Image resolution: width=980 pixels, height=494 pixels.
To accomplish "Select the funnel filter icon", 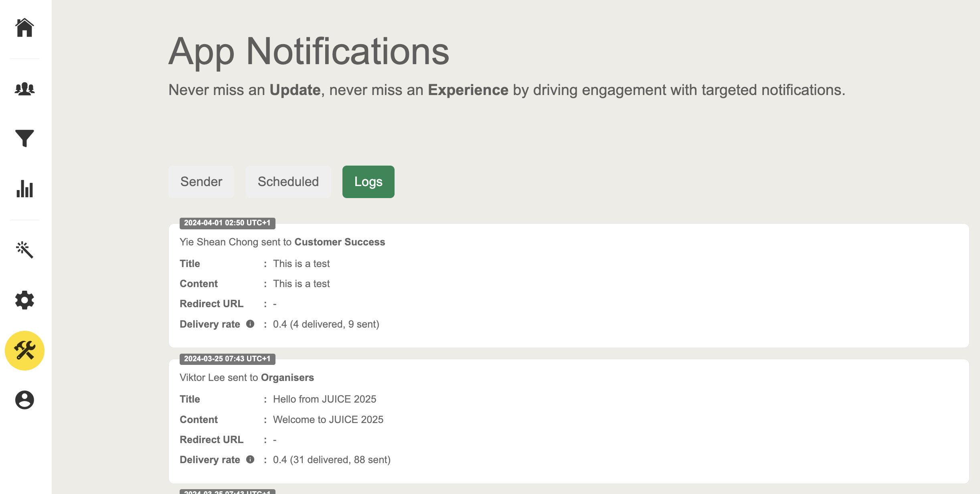I will pyautogui.click(x=24, y=138).
